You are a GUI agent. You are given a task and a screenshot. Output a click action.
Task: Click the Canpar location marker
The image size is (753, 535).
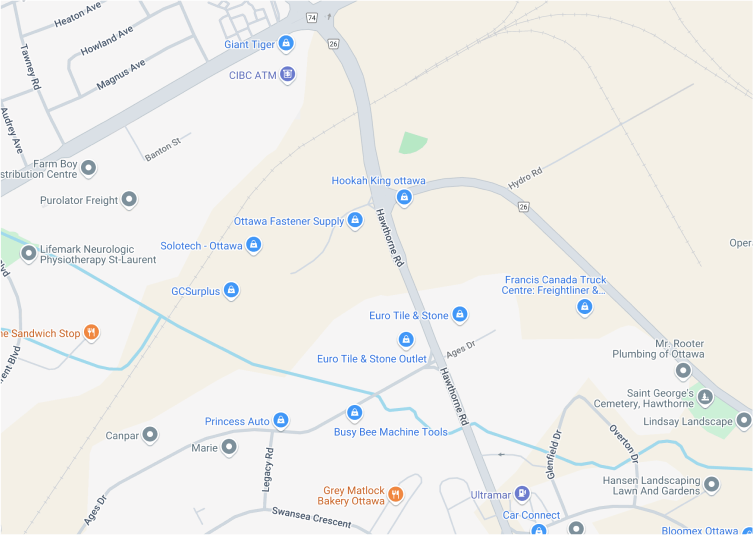150,435
